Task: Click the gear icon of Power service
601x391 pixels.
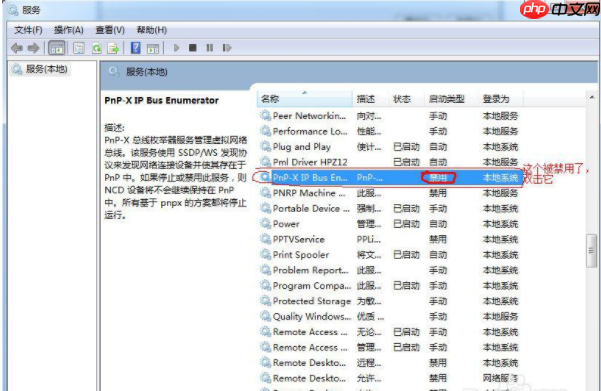Action: pyautogui.click(x=265, y=223)
